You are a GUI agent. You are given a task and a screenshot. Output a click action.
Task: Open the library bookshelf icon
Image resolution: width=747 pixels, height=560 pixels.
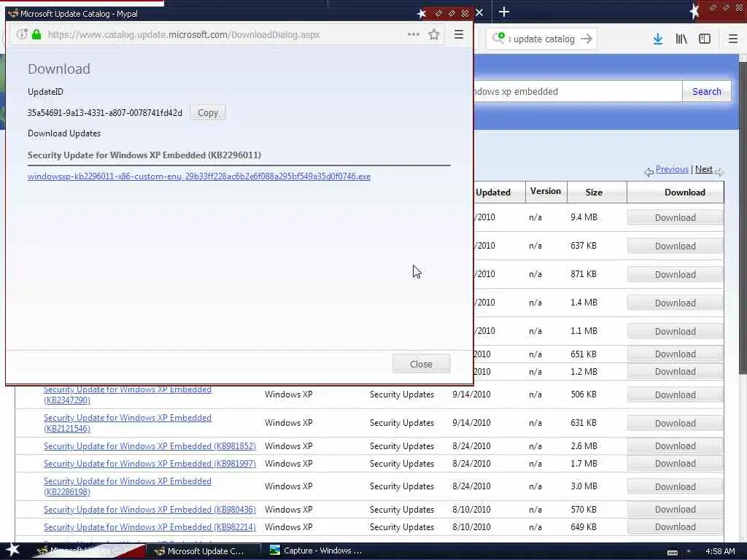pos(681,39)
